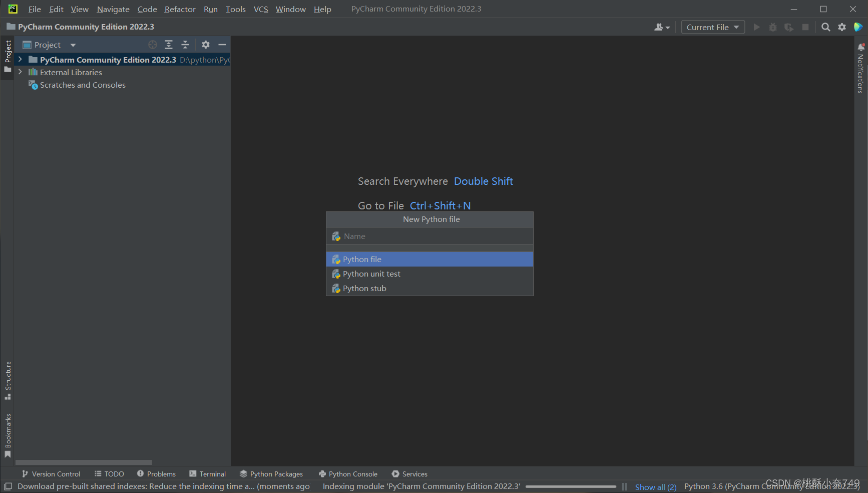Open the View menu
The height and width of the screenshot is (493, 868).
pos(80,9)
